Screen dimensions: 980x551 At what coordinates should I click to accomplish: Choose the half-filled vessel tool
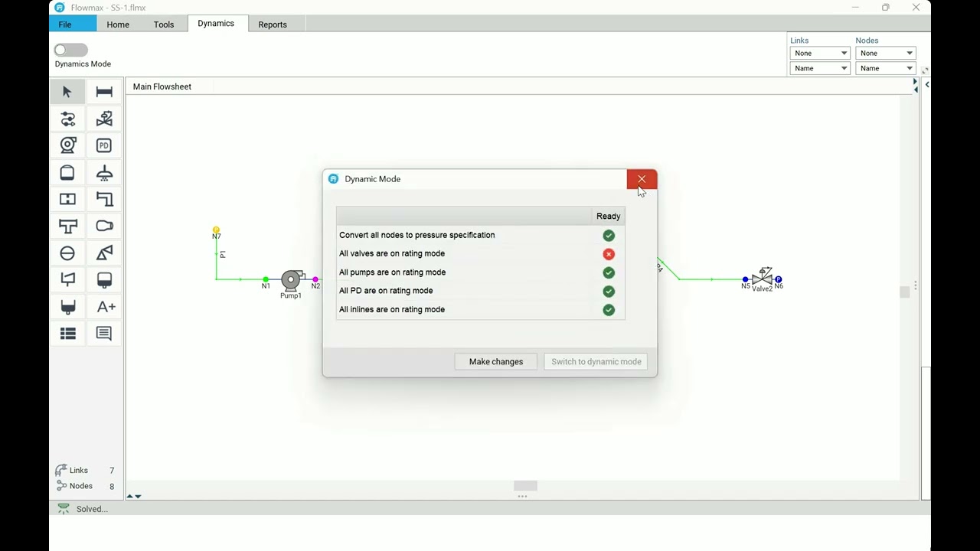104,279
